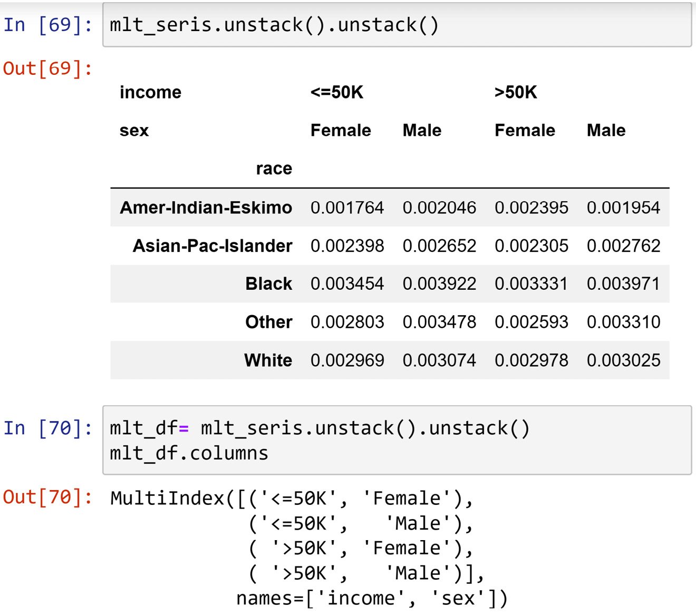Click cell value 0.003310

click(x=623, y=322)
